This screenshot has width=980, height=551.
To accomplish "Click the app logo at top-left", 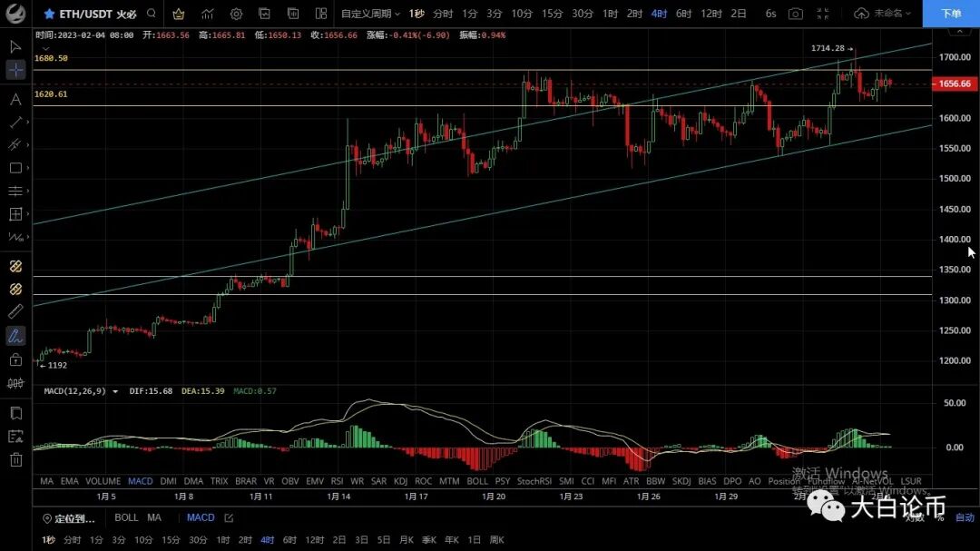I will [15, 13].
